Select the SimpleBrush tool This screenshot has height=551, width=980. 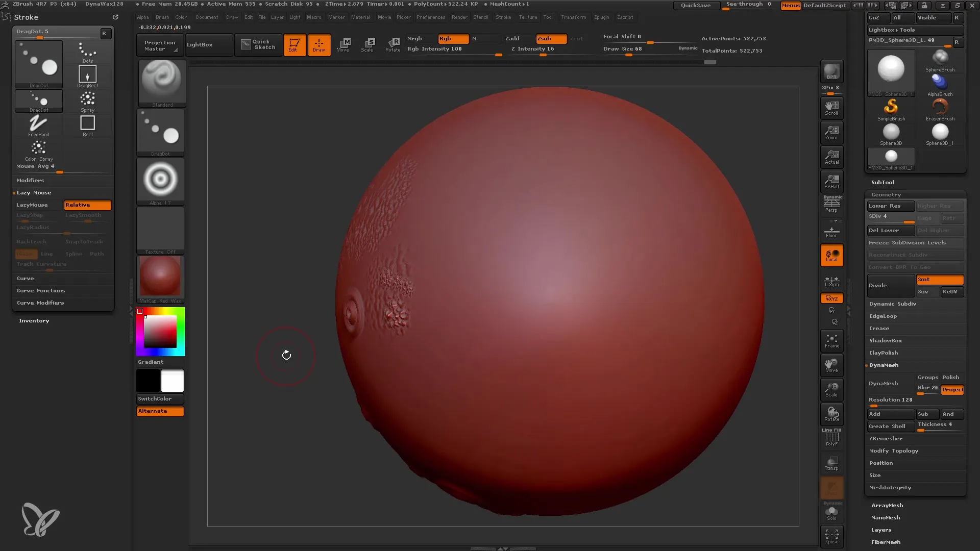click(x=891, y=110)
